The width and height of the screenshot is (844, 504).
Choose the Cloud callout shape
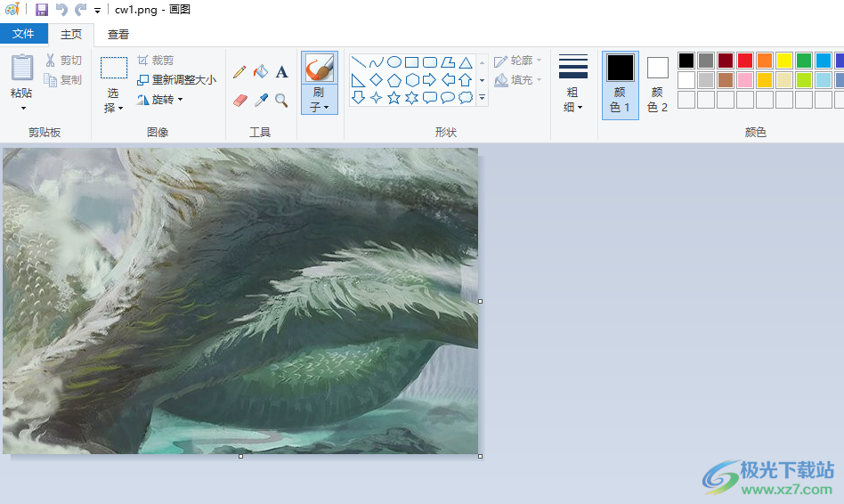[x=466, y=97]
